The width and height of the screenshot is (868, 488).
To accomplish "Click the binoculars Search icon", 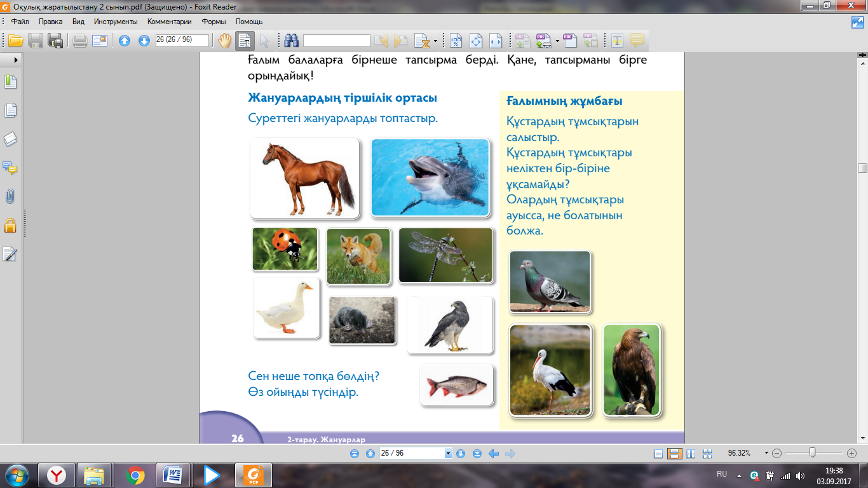I will 292,41.
